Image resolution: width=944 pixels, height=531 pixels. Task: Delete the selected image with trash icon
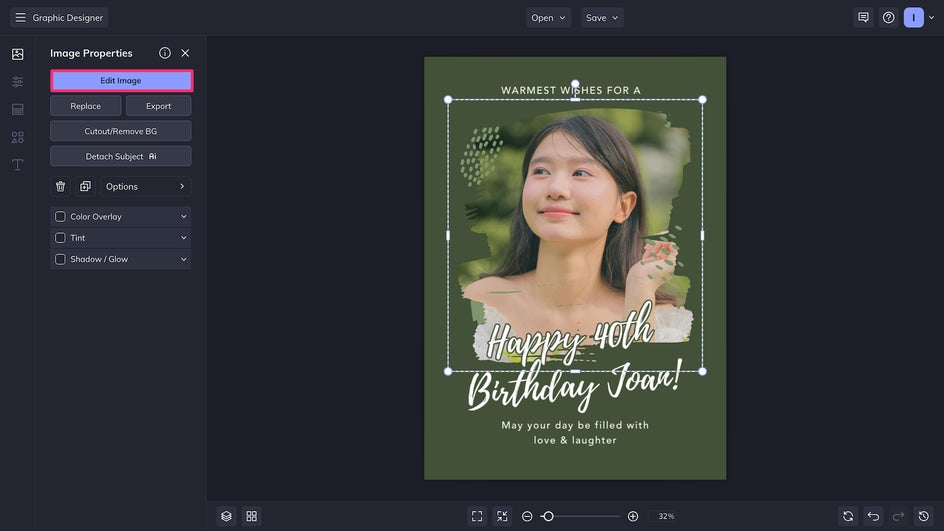pos(60,187)
